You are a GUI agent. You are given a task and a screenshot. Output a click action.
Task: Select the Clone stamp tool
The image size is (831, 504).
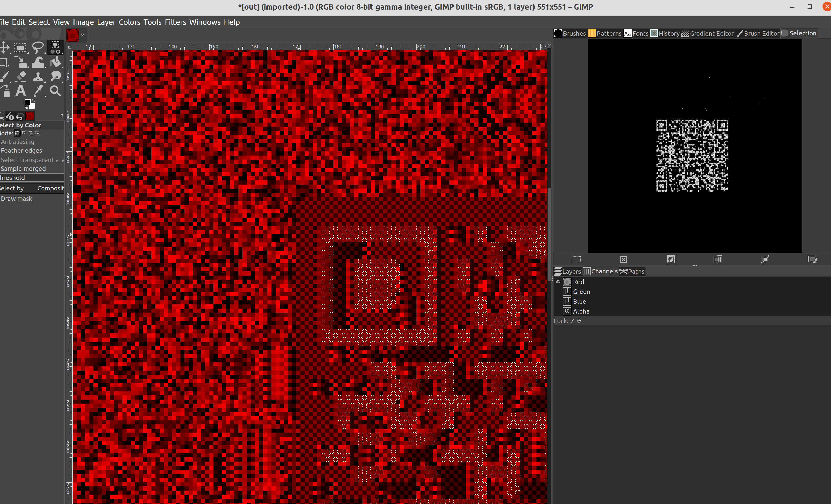(38, 77)
